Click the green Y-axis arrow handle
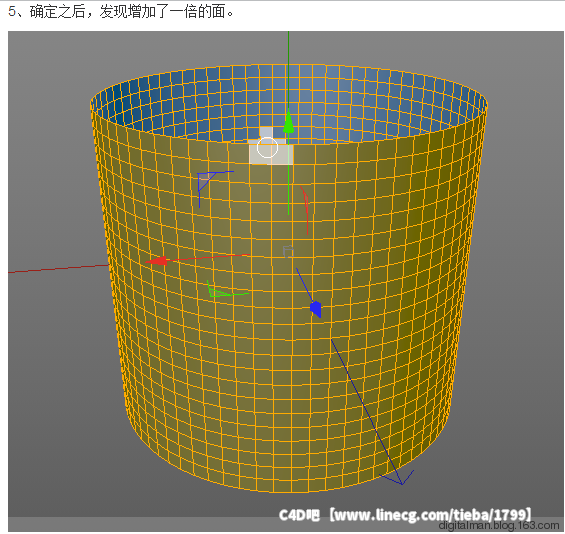 point(288,122)
